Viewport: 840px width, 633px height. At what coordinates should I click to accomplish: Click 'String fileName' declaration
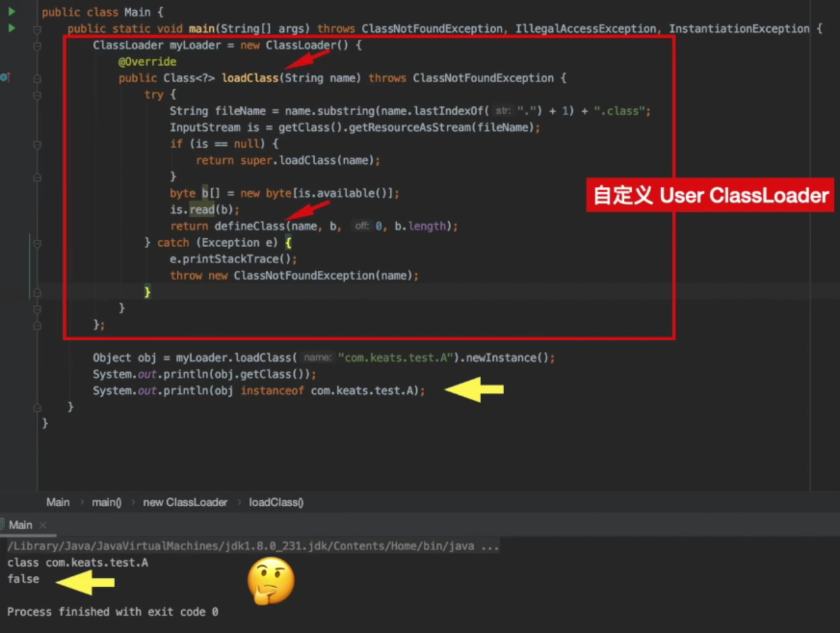217,111
